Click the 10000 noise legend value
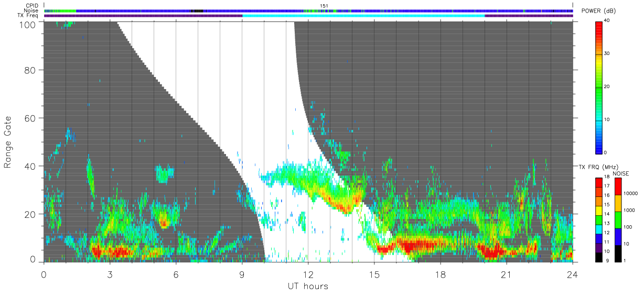The width and height of the screenshot is (644, 297). [631, 194]
